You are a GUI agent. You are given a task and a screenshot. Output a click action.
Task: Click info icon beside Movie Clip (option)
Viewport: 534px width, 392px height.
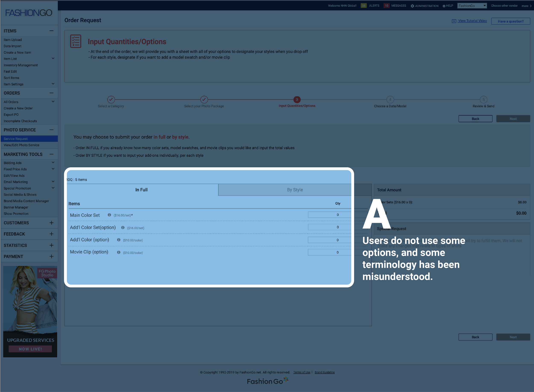(119, 252)
